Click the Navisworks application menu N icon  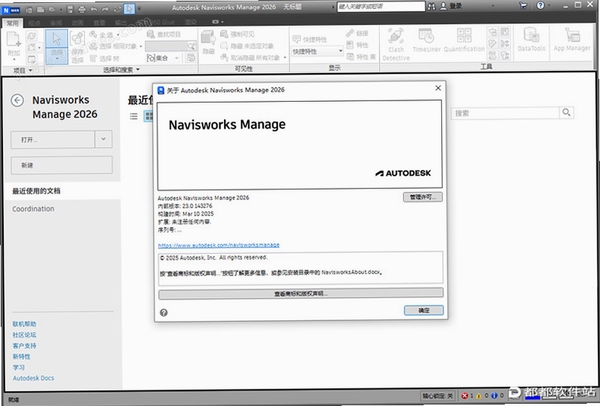(x=11, y=10)
